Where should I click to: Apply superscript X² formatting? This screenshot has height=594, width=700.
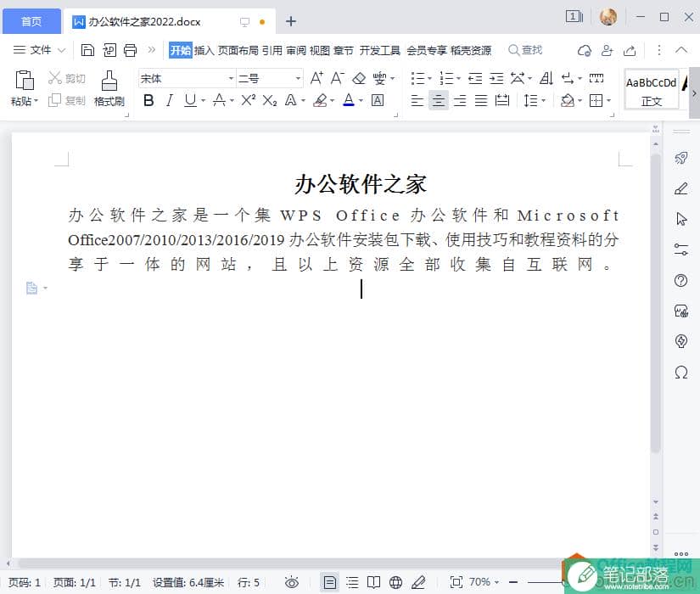coord(249,100)
